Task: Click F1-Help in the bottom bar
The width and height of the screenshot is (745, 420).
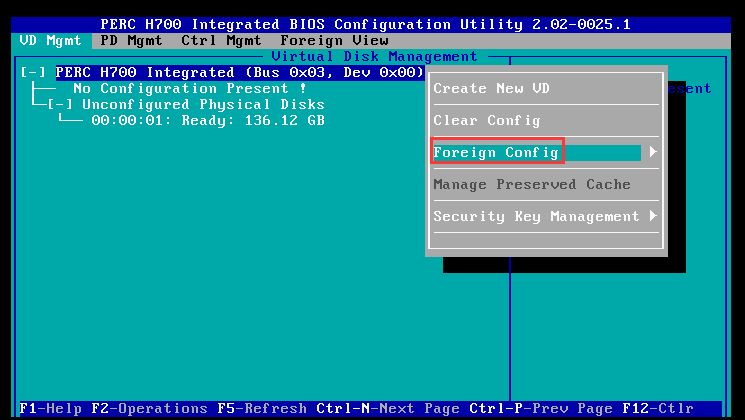Action: [x=50, y=409]
